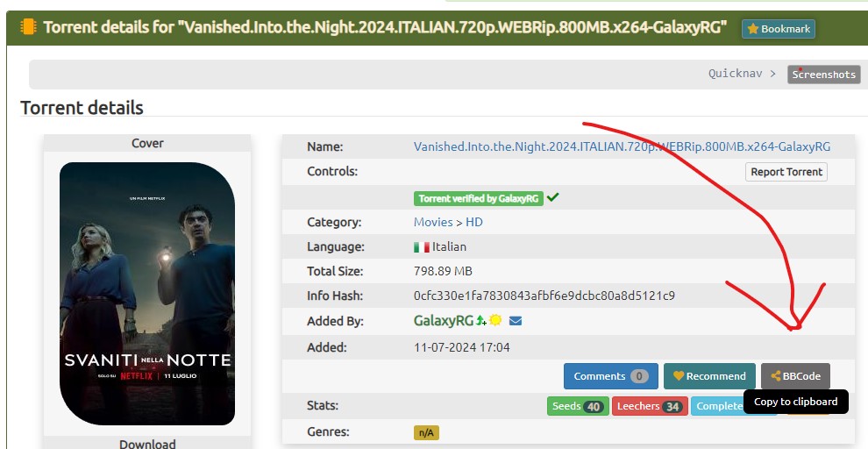Open the torrent name link Vanished.Into.the.Night

click(x=622, y=146)
